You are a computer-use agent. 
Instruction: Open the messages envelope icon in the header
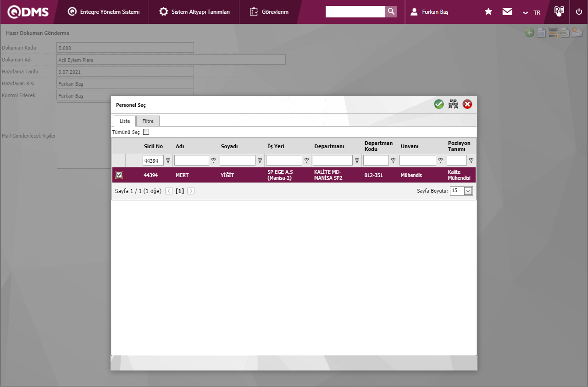point(507,11)
